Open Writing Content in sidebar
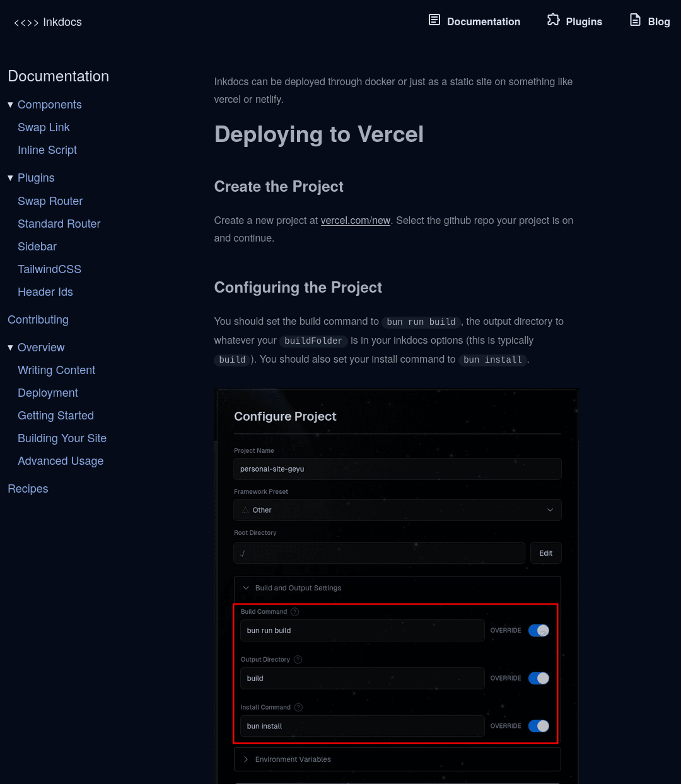The width and height of the screenshot is (681, 784). pos(56,370)
